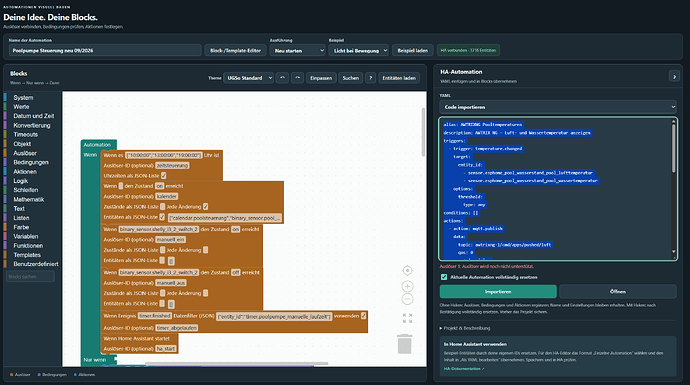
Task: Open the Auslöser block category
Action: (25, 153)
